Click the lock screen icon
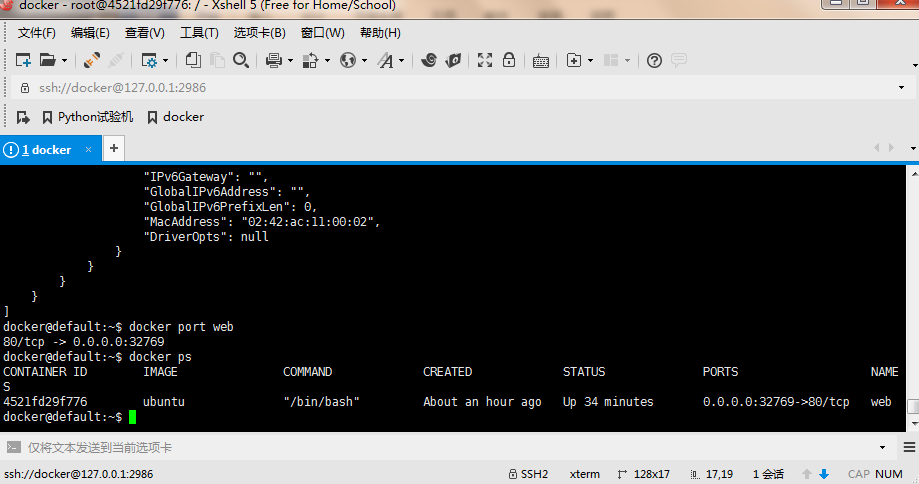 (x=509, y=60)
